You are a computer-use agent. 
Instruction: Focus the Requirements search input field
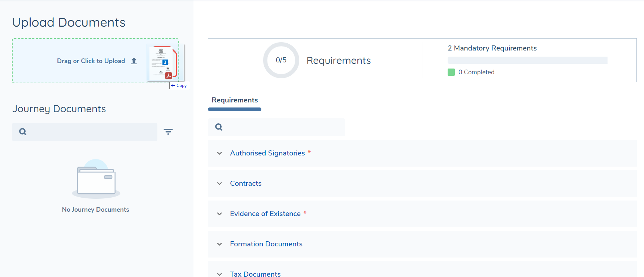pos(282,127)
